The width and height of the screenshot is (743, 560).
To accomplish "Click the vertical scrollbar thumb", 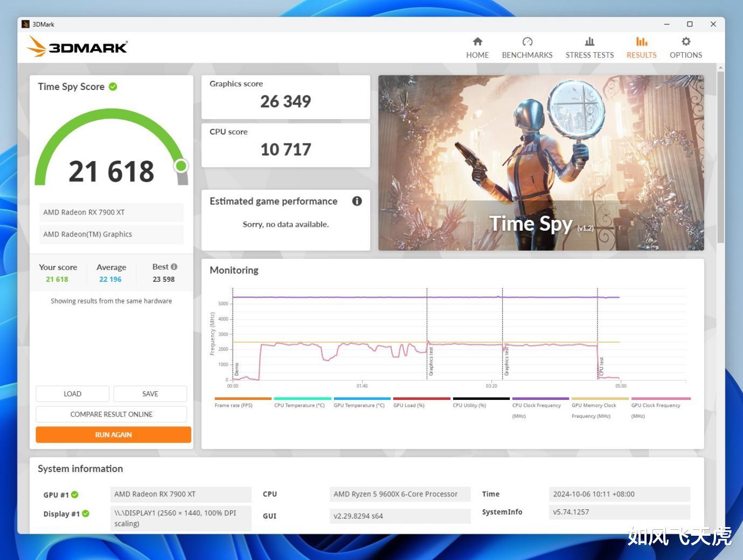I will tap(720, 156).
